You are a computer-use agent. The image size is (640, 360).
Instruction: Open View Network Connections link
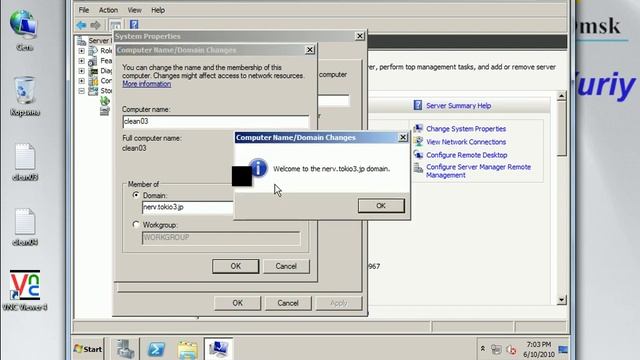[x=466, y=142]
